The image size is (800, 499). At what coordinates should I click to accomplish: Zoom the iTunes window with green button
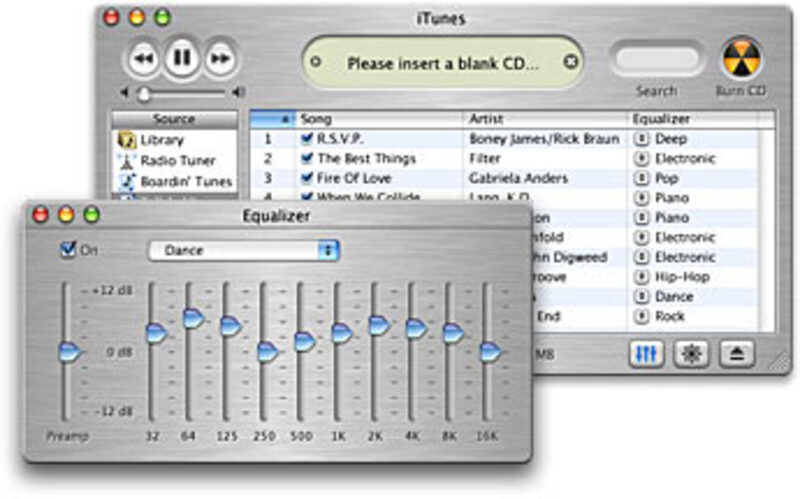point(162,17)
